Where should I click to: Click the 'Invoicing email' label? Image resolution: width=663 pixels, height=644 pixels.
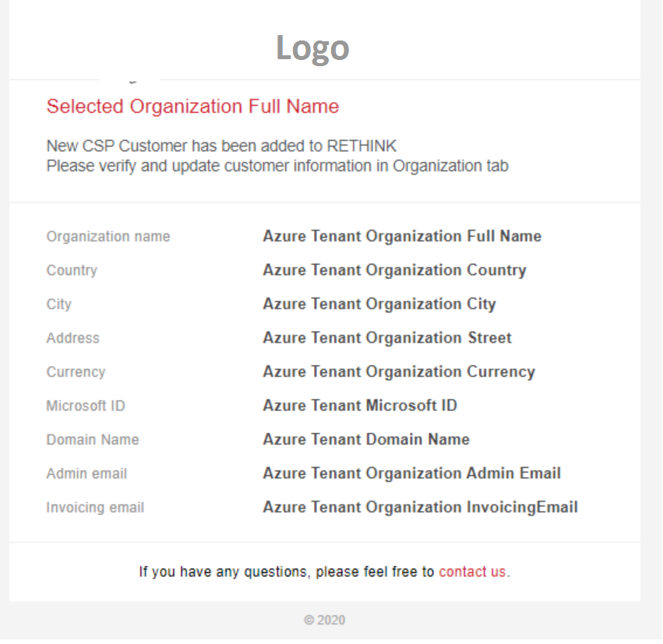click(96, 507)
